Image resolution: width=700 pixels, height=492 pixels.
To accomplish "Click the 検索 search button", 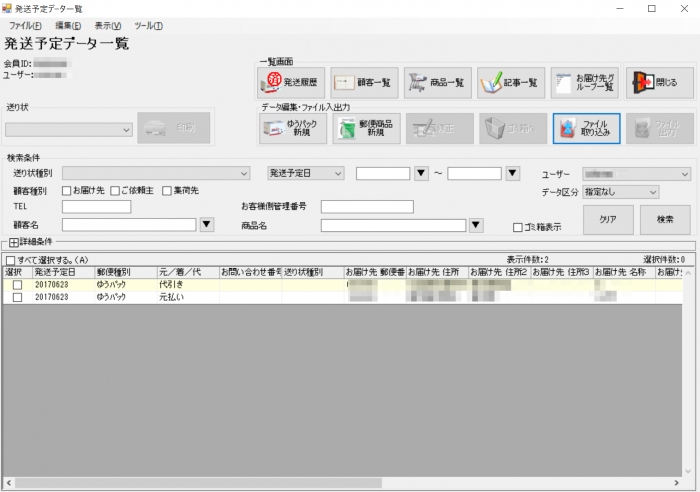I will (x=665, y=220).
